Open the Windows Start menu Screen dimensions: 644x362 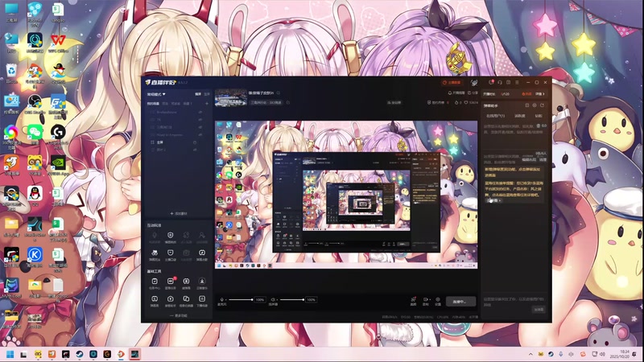(10, 354)
